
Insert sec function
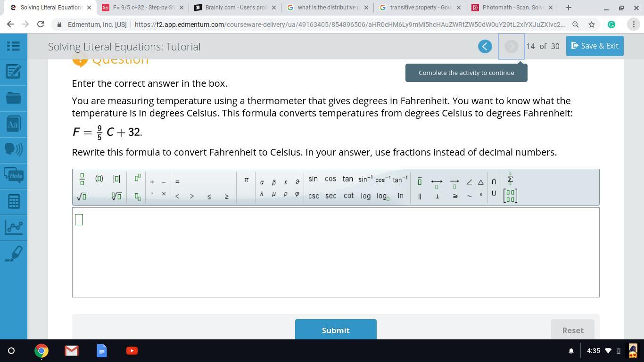(331, 196)
